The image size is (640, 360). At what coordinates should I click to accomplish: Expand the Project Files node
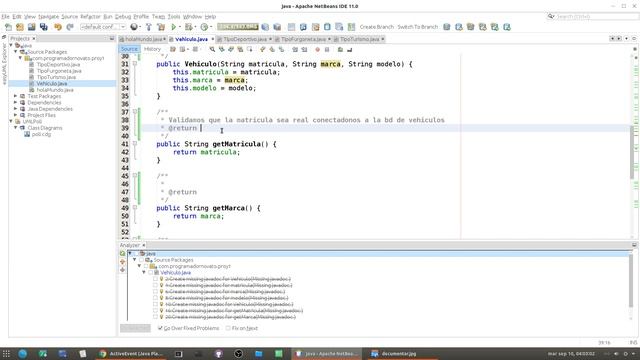pyautogui.click(x=16, y=115)
